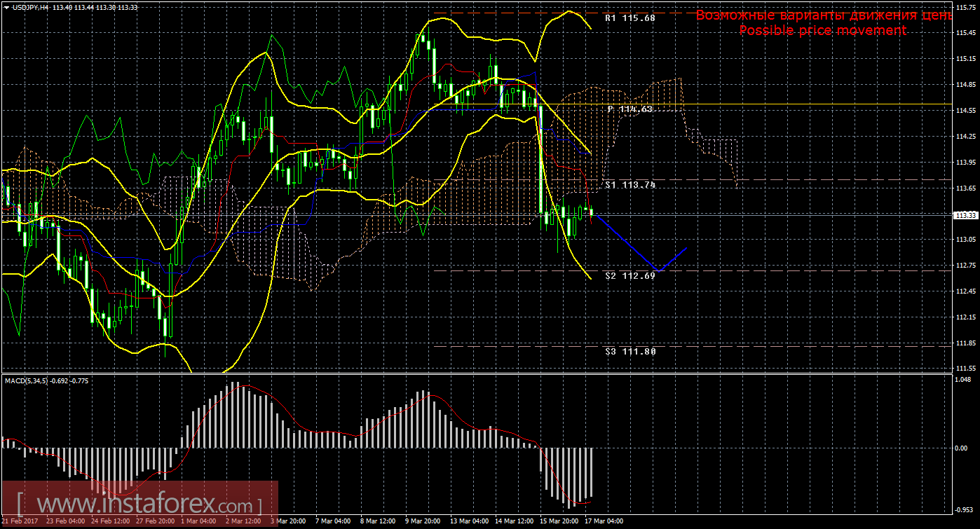The height and width of the screenshot is (529, 980).
Task: Click the 113.95 price scale value
Action: [x=967, y=163]
